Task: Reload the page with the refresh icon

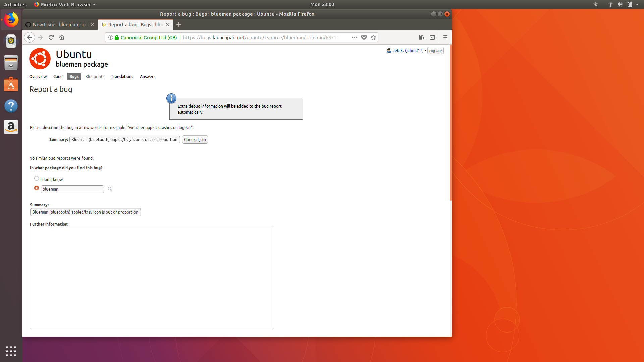Action: (51, 37)
